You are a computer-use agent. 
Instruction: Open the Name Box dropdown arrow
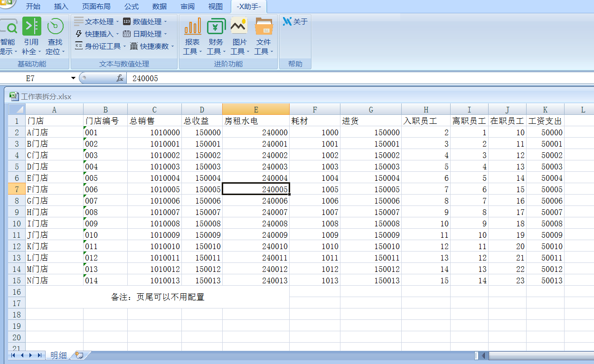click(x=73, y=78)
